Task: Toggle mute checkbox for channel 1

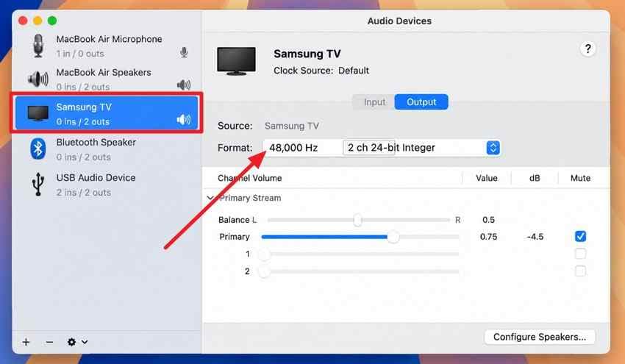Action: (x=580, y=254)
